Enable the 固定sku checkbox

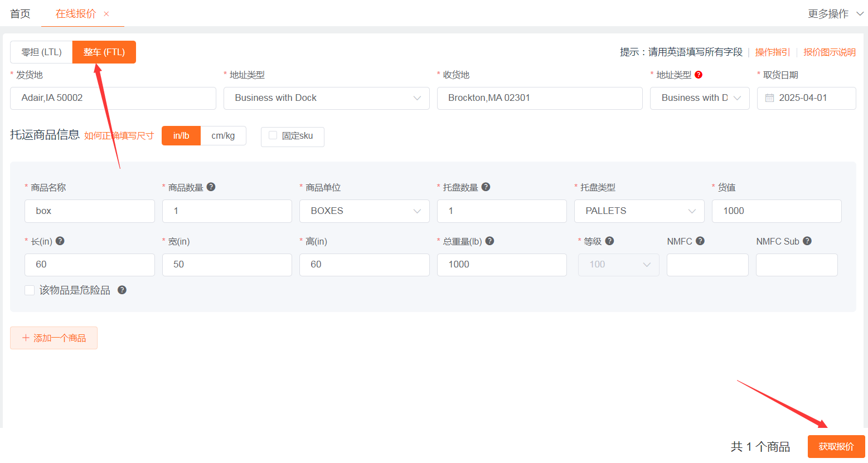(x=273, y=135)
